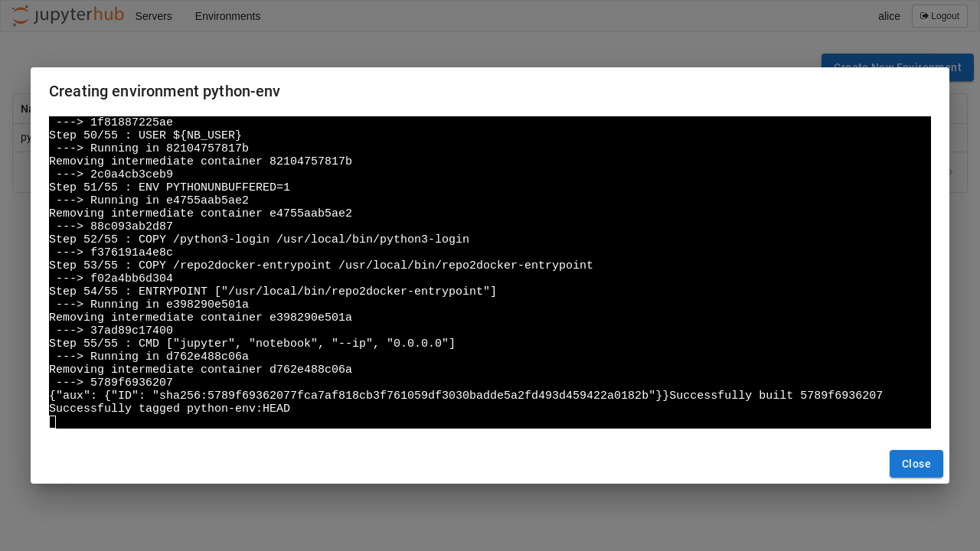The image size is (980, 551).
Task: Close the environment creation dialog
Action: pyautogui.click(x=916, y=464)
